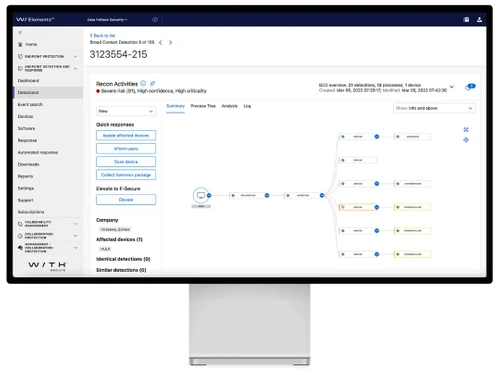Expand Collaboration Protection section
Screen dimensions: 500x375
click(x=76, y=236)
